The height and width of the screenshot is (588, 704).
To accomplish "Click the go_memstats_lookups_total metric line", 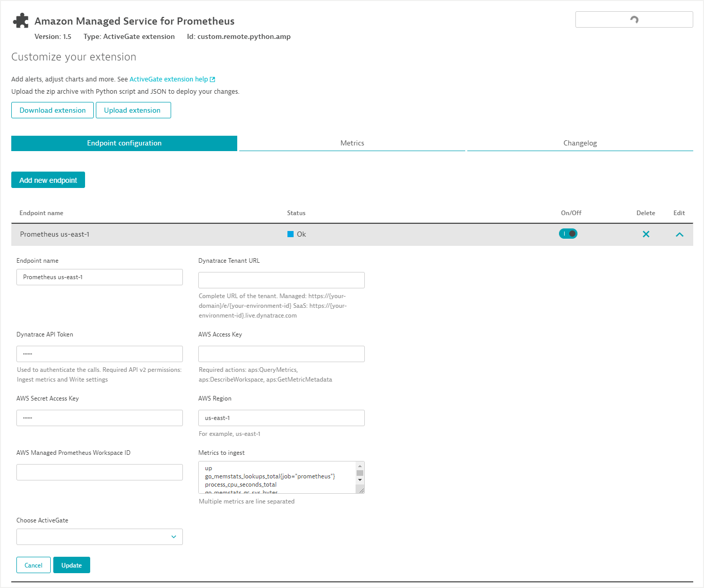I will pos(270,476).
